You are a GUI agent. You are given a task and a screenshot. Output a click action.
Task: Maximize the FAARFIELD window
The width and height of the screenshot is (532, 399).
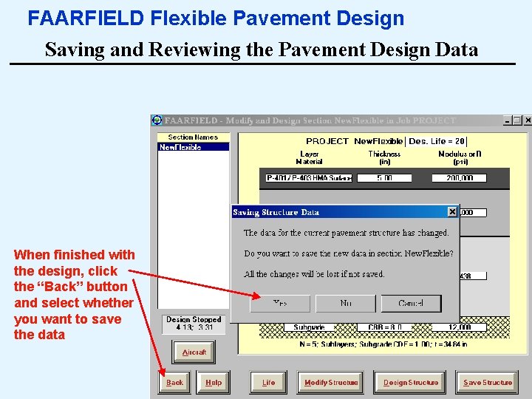517,120
